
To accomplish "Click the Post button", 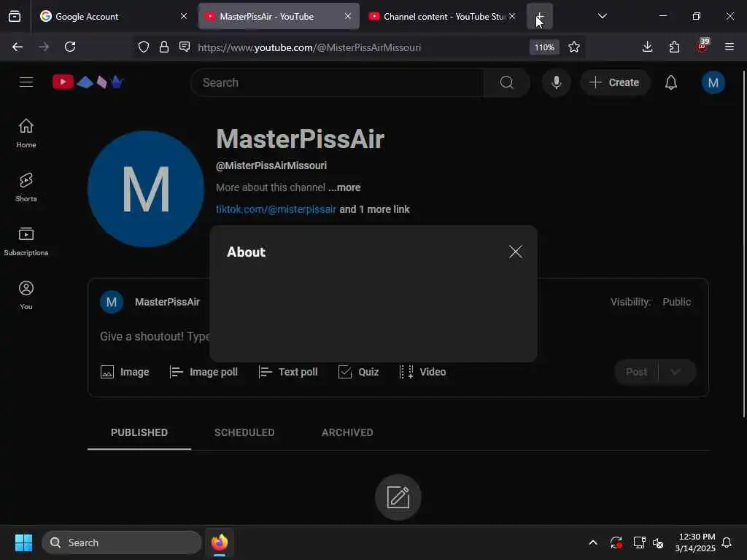I will click(636, 372).
